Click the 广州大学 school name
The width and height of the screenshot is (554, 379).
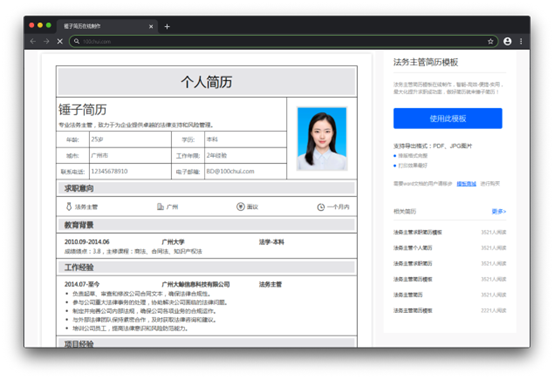pyautogui.click(x=173, y=242)
